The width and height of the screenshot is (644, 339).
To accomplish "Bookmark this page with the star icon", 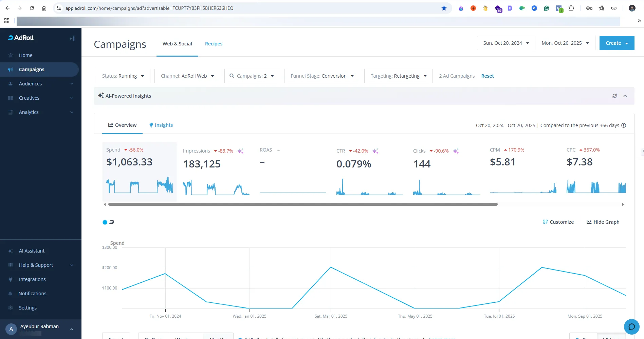I will point(444,8).
